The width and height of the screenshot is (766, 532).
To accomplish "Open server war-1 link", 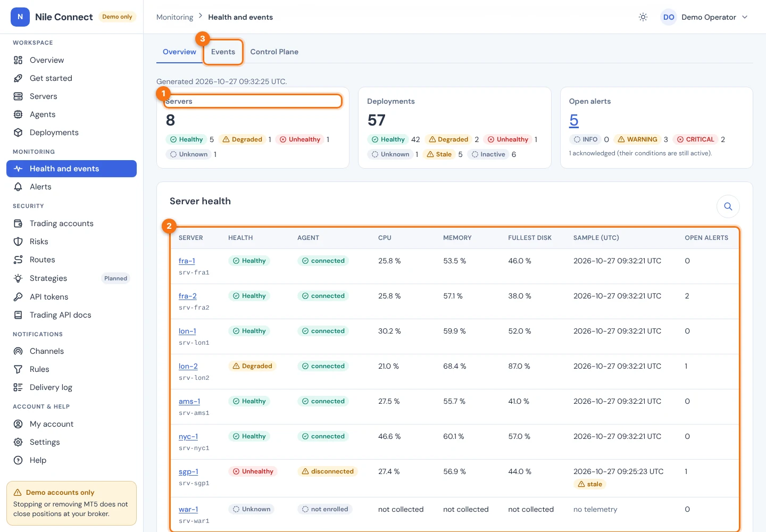I will coord(188,509).
